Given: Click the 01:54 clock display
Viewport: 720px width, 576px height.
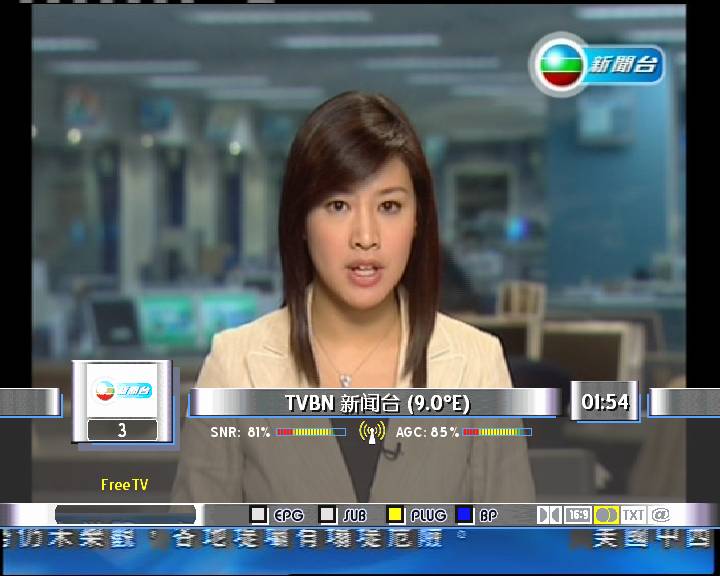Looking at the screenshot, I should point(605,402).
